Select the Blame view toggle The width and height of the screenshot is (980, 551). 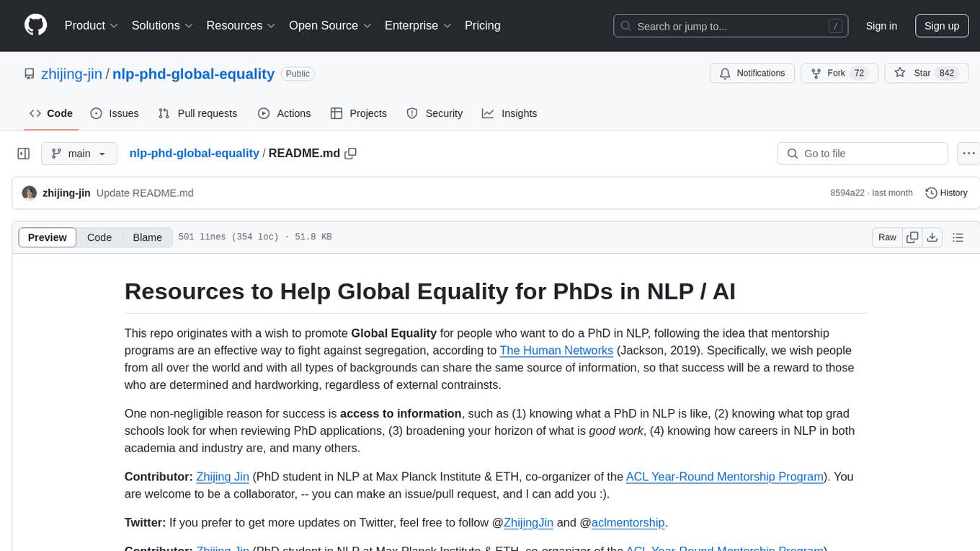pyautogui.click(x=148, y=237)
